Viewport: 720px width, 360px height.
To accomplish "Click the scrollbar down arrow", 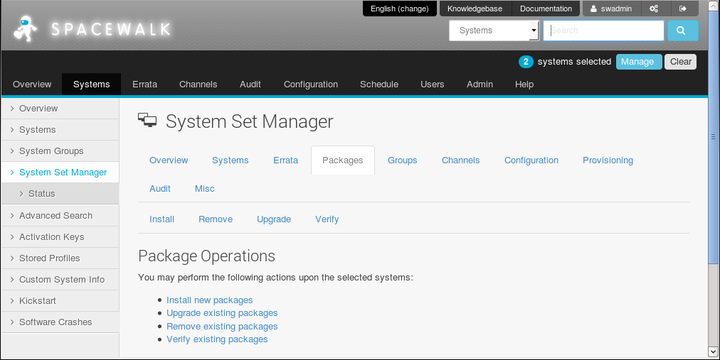I will coord(714,352).
